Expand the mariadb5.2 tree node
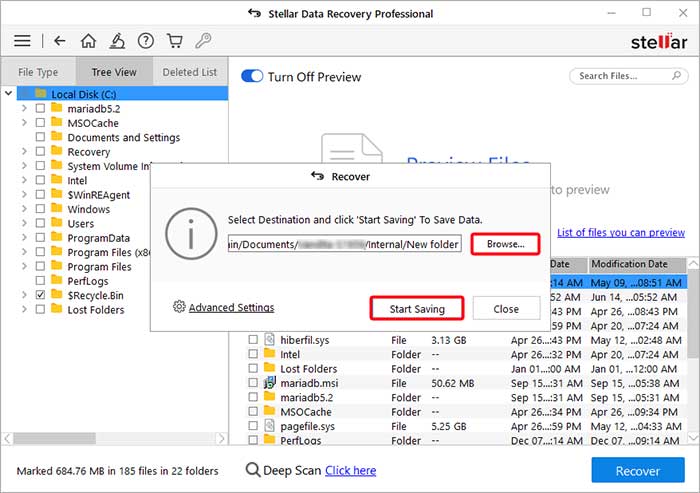This screenshot has height=493, width=700. pyautogui.click(x=24, y=108)
